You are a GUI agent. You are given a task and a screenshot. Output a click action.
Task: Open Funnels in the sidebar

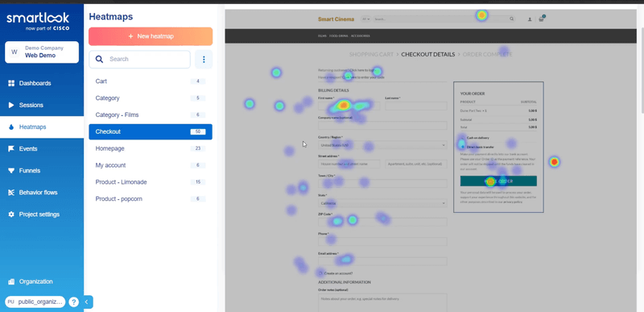[42, 171]
